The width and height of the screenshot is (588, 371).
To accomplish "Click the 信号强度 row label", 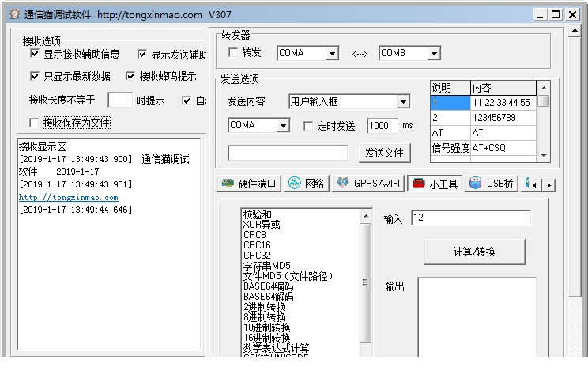I will click(x=450, y=148).
